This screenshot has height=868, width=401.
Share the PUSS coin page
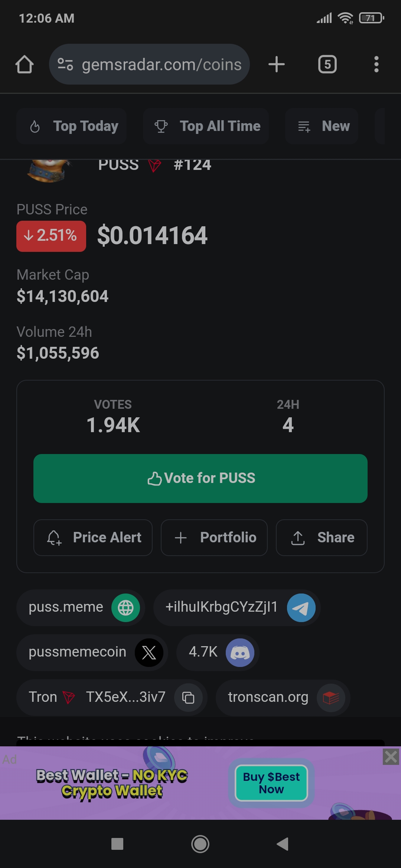(322, 537)
